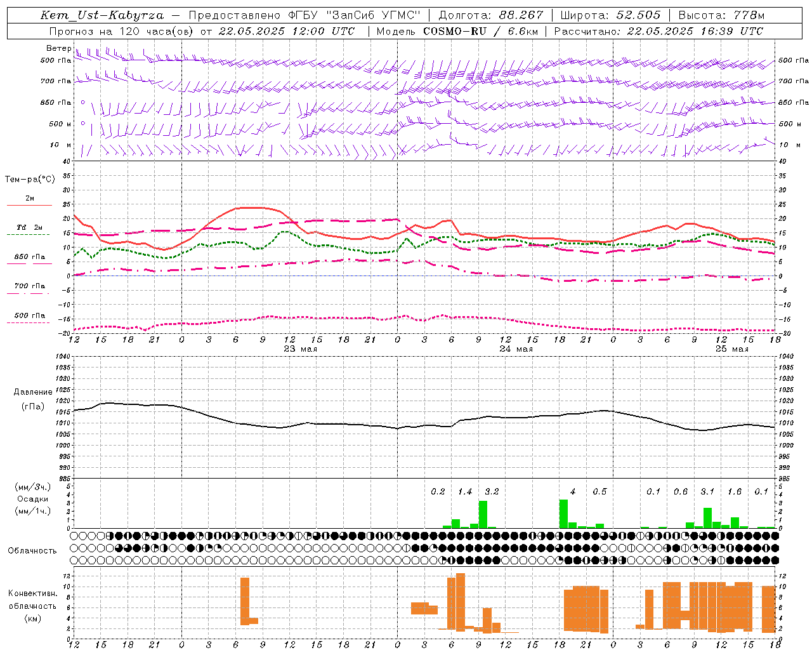The height and width of the screenshot is (650, 812).
Task: Click the Широта: 52.505 value
Action: [x=610, y=15]
